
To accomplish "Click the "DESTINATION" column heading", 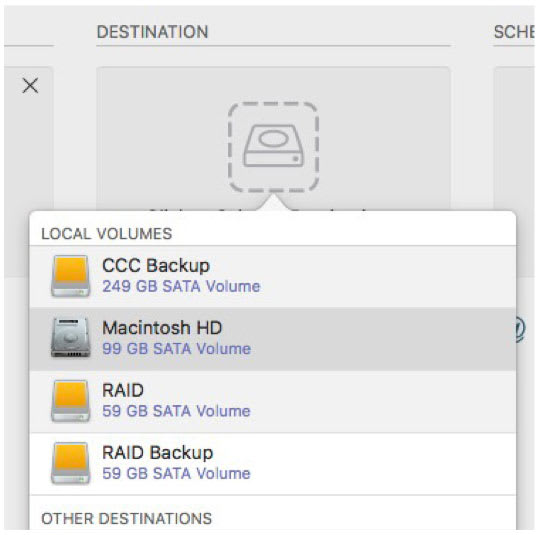I will point(153,32).
